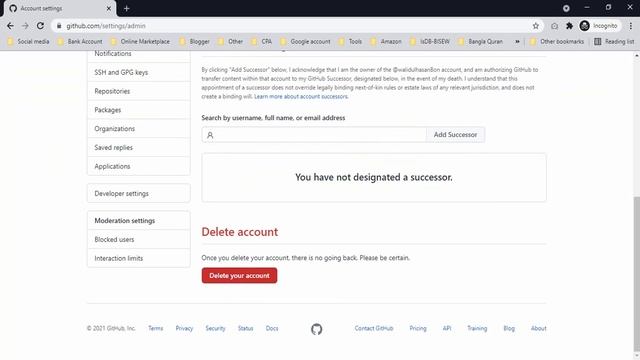The width and height of the screenshot is (640, 360).
Task: Open the Blogger bookmark folder
Action: click(x=194, y=42)
